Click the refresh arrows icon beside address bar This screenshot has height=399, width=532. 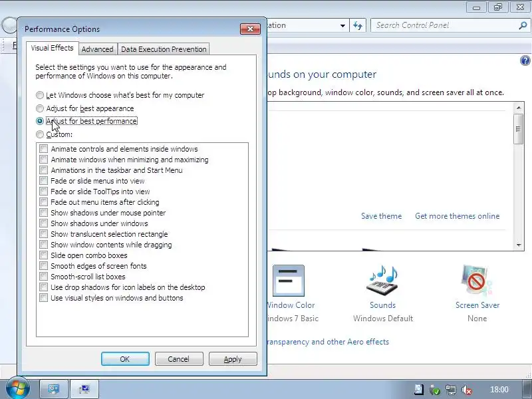pos(358,25)
